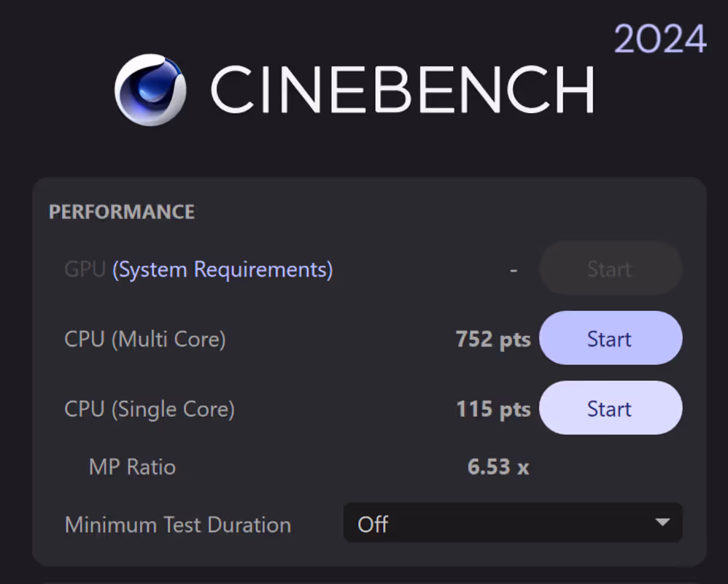Click the GPU label text
Screen dimensions: 728x584
click(85, 270)
